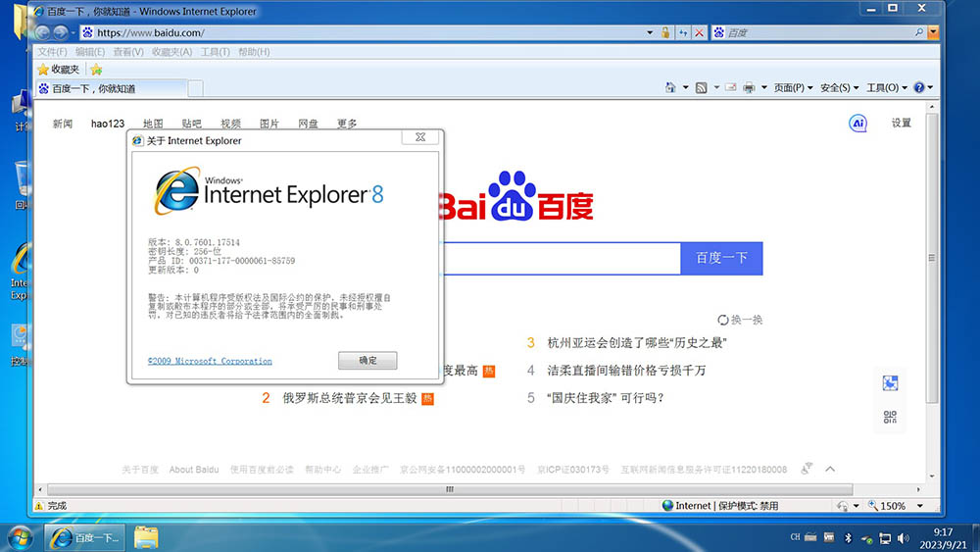Click the security lock icon in address bar
The height and width of the screenshot is (552, 980).
(666, 32)
